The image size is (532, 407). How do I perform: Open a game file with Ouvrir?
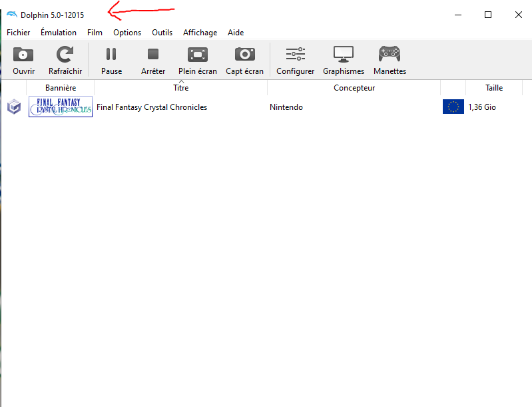pyautogui.click(x=23, y=61)
